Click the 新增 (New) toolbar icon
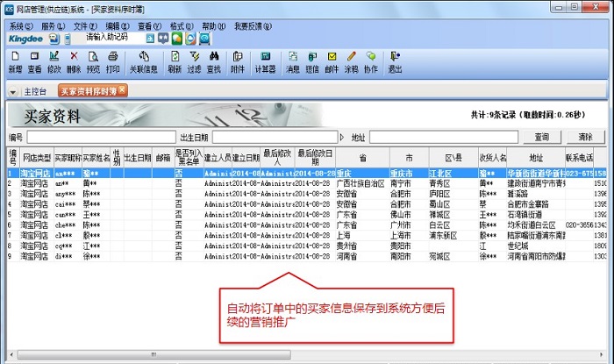Viewport: 614px width, 364px height. pos(15,62)
